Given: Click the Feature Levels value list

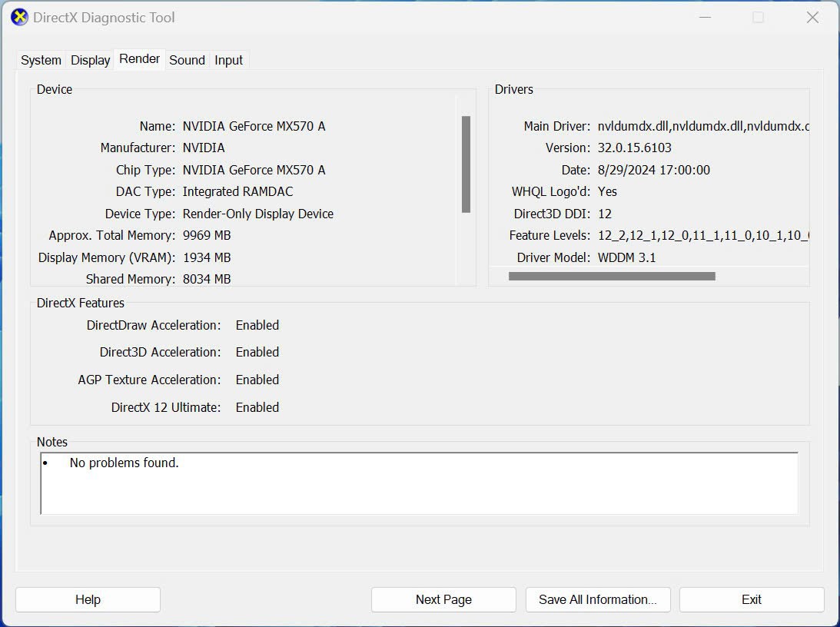Looking at the screenshot, I should [702, 235].
